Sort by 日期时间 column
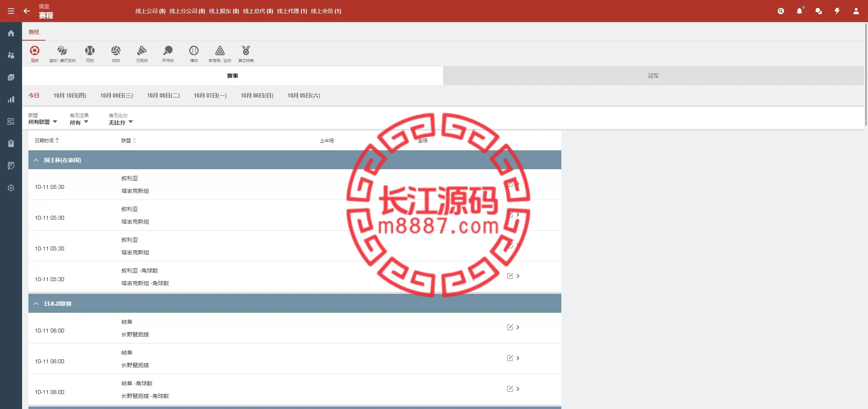This screenshot has width=868, height=409. [x=47, y=140]
